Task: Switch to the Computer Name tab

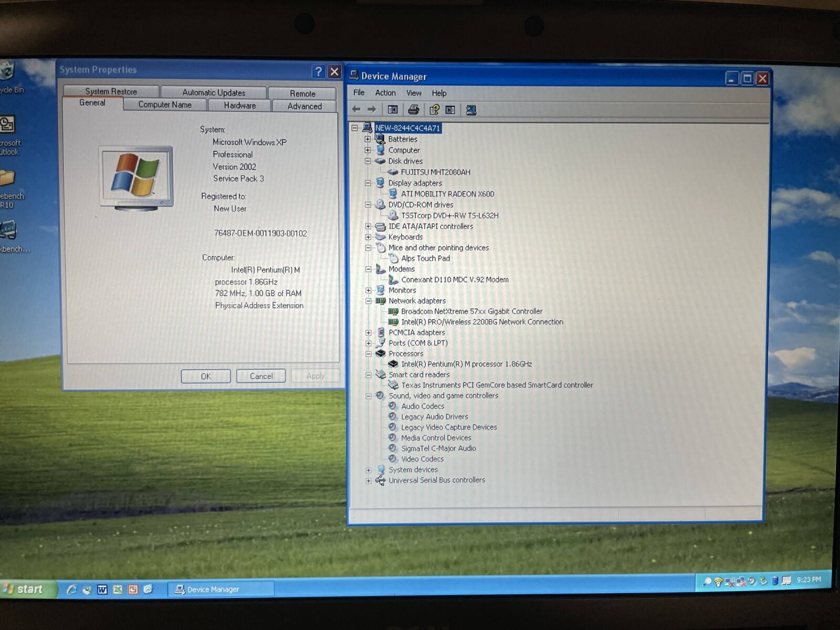Action: 165,104
